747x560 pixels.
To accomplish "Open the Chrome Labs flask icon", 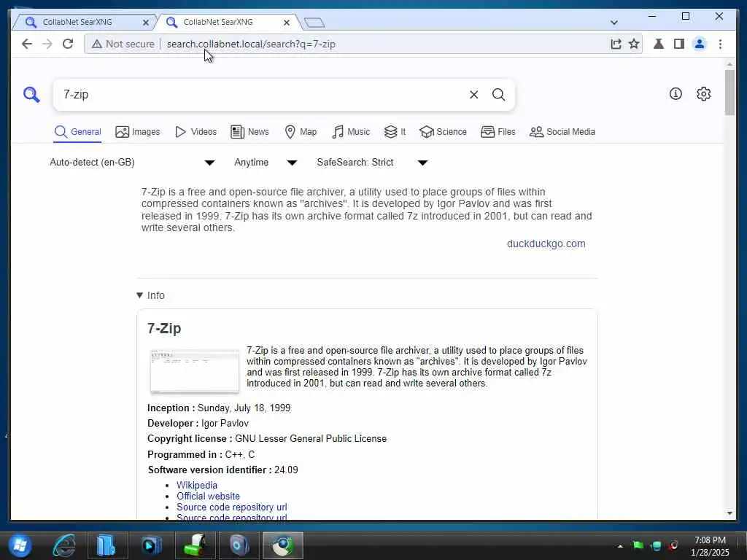I will click(659, 44).
